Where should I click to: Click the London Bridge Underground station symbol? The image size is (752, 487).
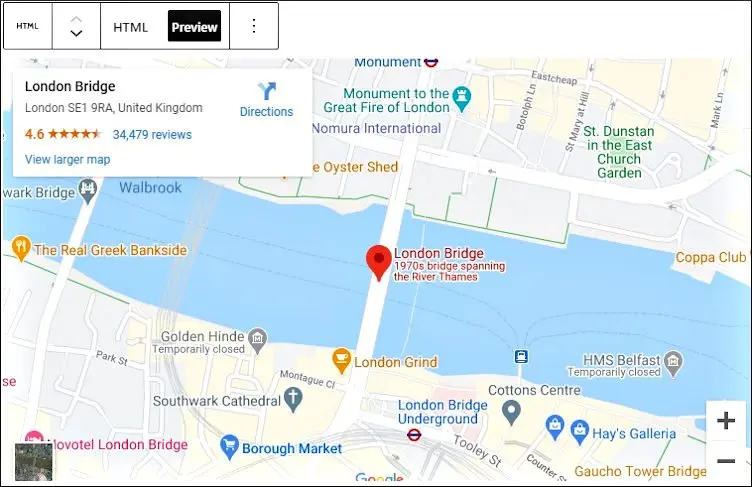point(414,435)
